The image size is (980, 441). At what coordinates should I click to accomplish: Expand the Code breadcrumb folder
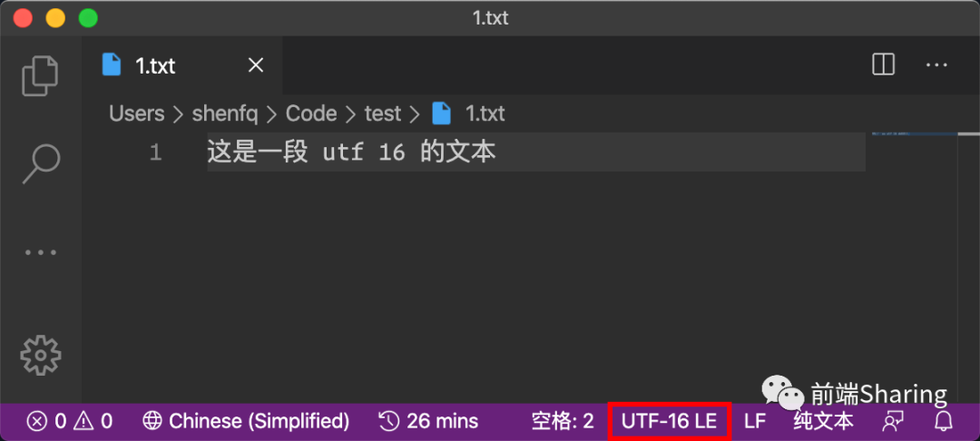click(x=310, y=113)
